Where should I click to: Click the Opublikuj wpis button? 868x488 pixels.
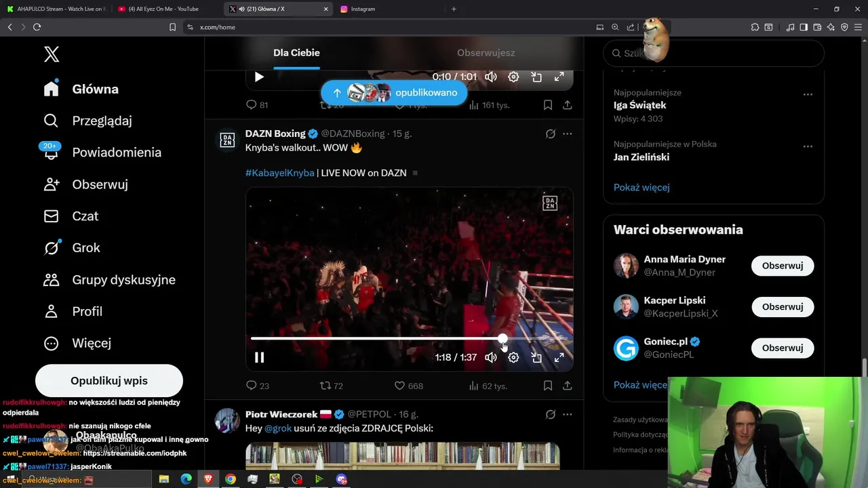coord(109,381)
